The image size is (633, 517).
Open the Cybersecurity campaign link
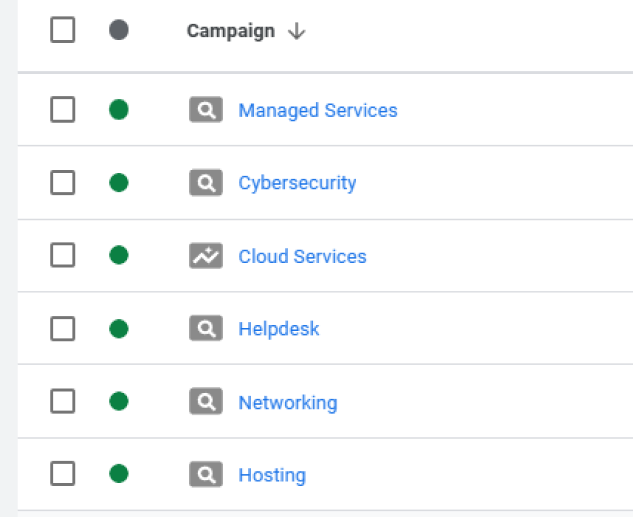point(297,183)
